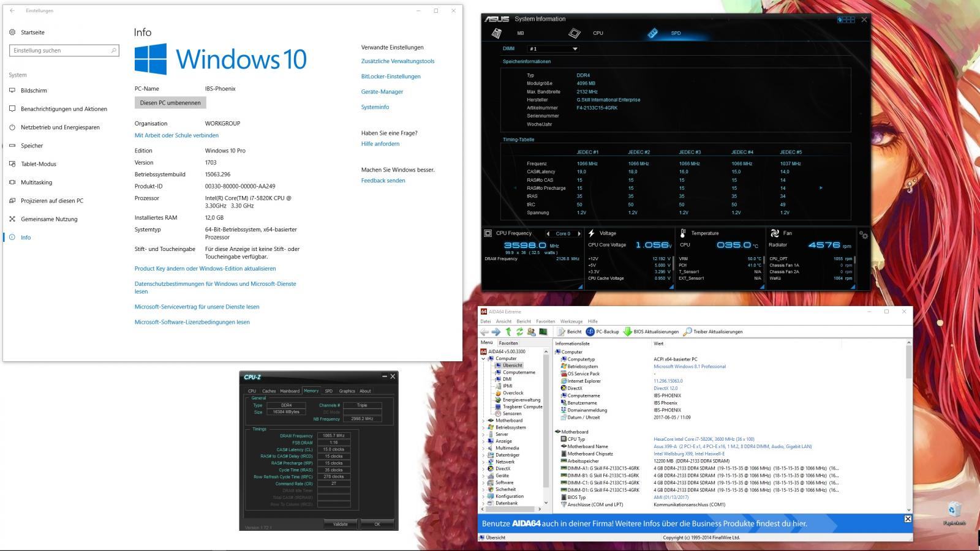Open Werkzeuge menu in AIDA64
This screenshot has width=980, height=551.
tap(571, 321)
